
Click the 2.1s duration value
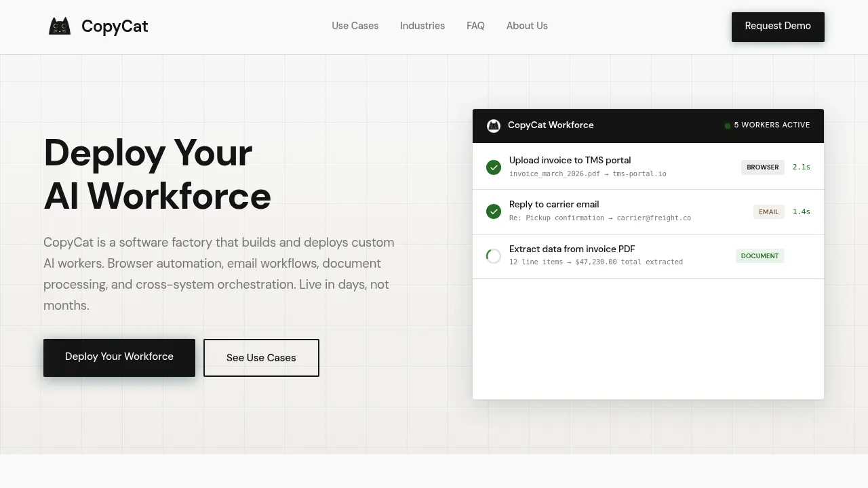click(x=802, y=167)
